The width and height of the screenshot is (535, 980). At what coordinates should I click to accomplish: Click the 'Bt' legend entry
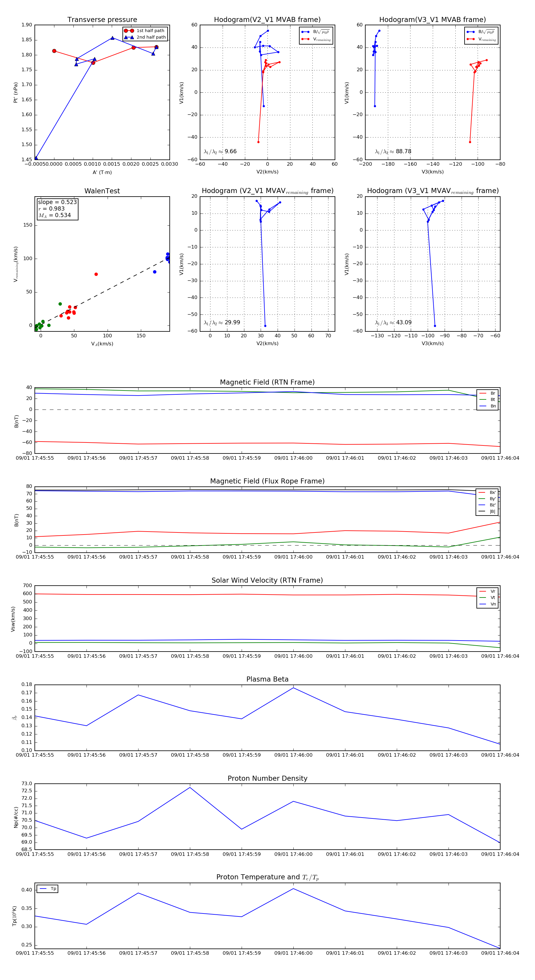487,399
